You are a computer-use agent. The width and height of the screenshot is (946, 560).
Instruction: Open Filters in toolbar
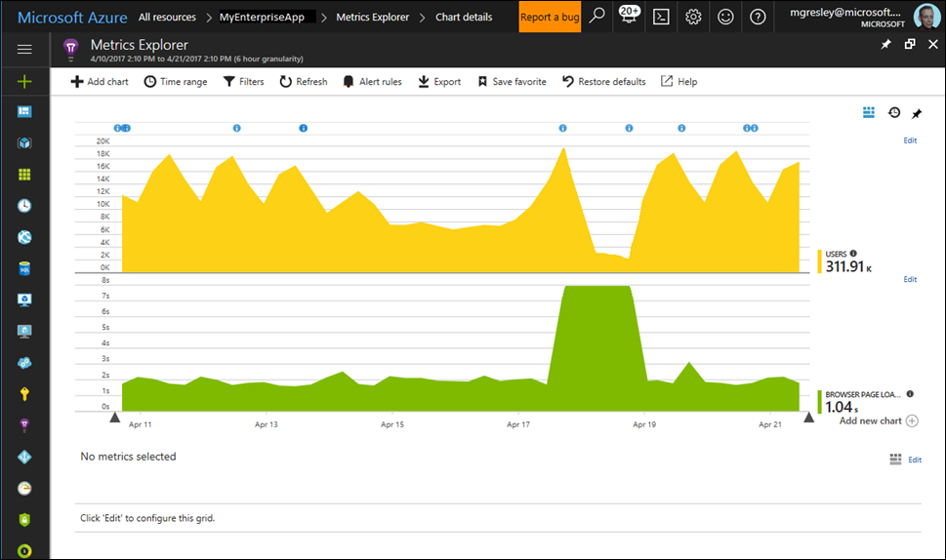[x=244, y=81]
